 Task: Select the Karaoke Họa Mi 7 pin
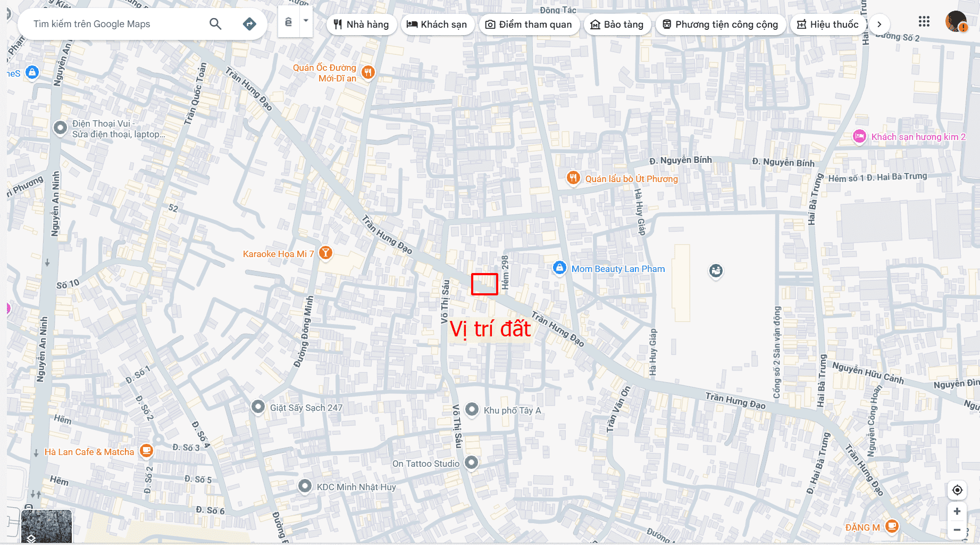[325, 253]
